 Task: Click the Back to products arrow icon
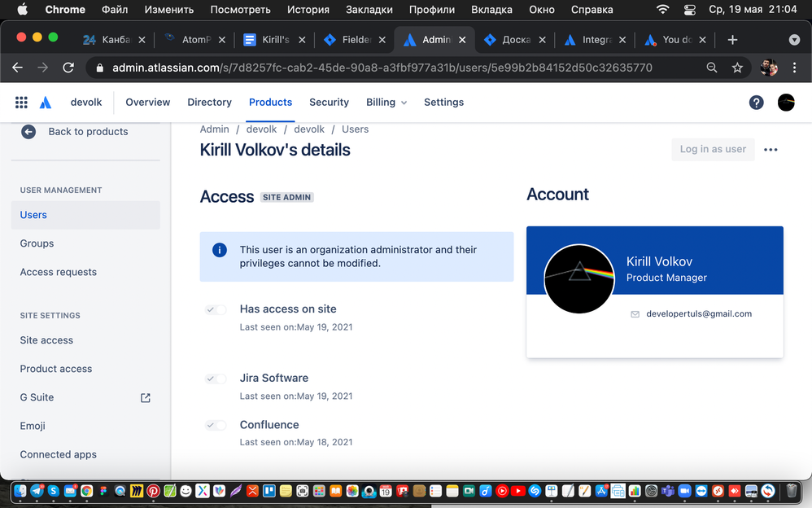[28, 132]
